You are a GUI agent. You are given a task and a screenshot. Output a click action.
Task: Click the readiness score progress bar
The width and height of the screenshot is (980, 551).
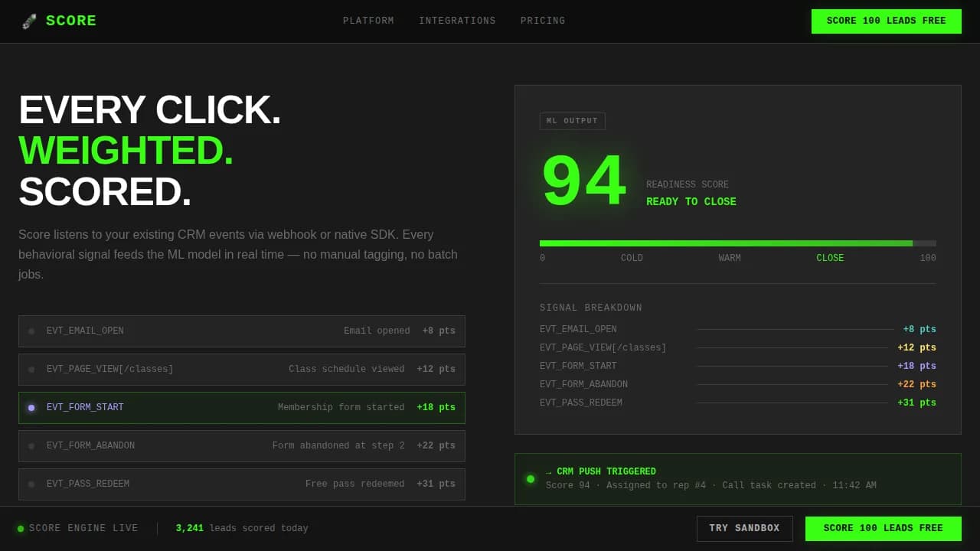pyautogui.click(x=738, y=243)
